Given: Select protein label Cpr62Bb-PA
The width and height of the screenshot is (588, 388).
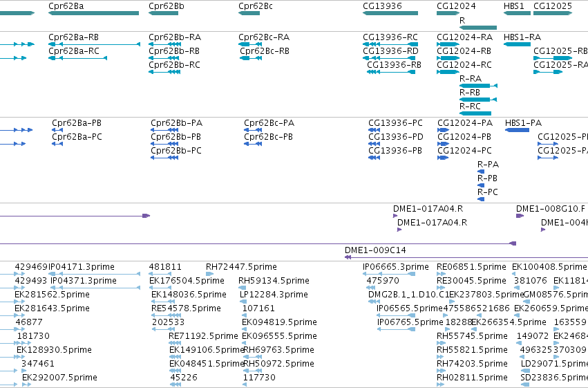Looking at the screenshot, I should pyautogui.click(x=177, y=123).
